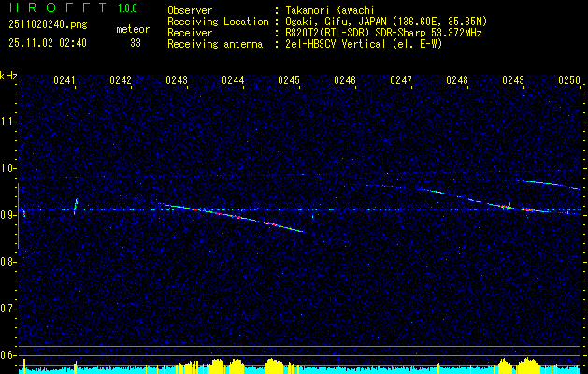588x374 pixels.
Task: Click the 0245 time marker
Action: coord(289,81)
